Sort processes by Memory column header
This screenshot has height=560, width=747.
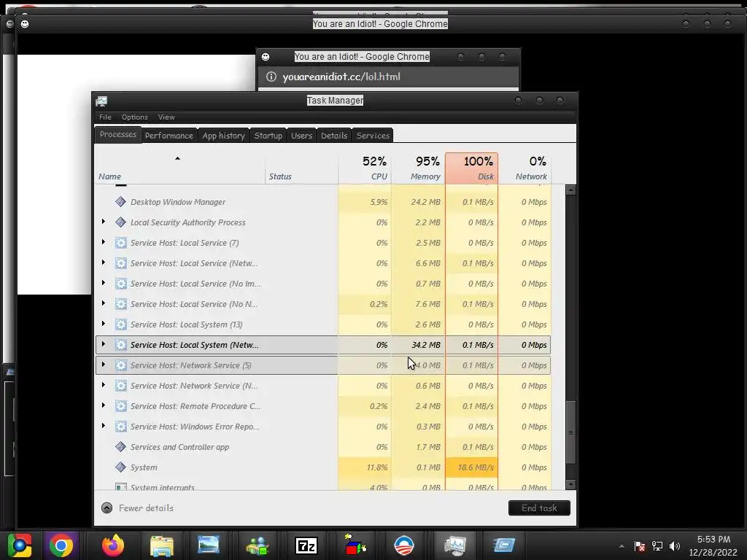418,168
